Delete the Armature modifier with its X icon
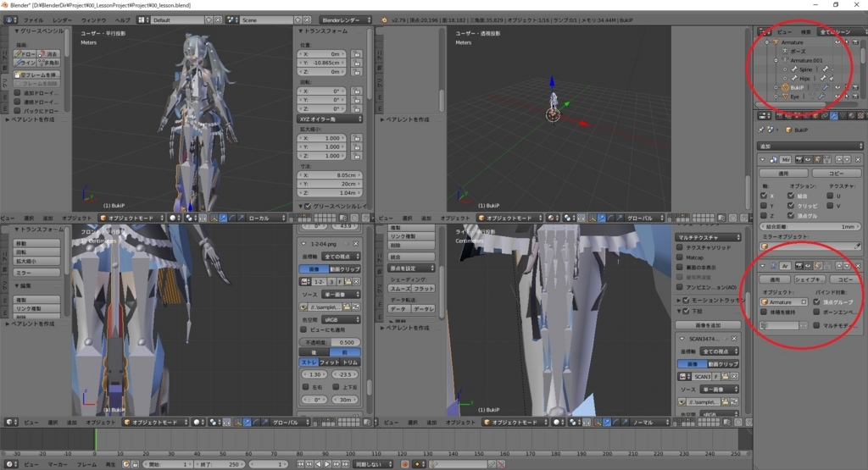 pyautogui.click(x=858, y=266)
